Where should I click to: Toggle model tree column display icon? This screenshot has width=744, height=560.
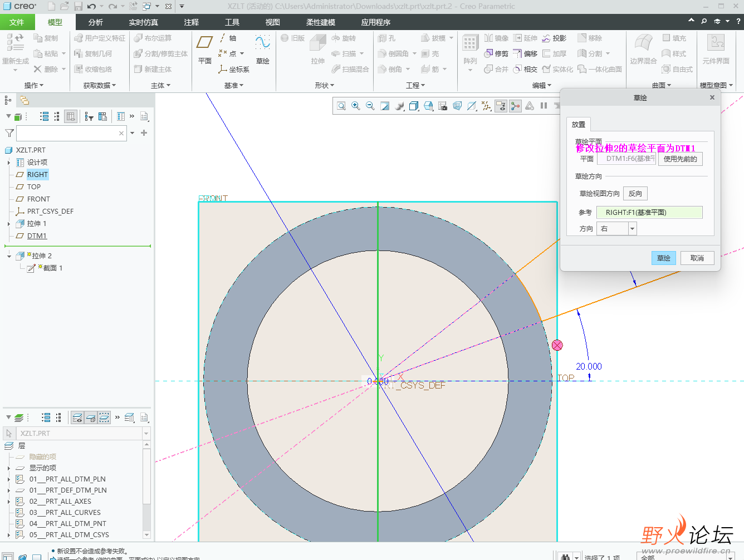point(71,116)
